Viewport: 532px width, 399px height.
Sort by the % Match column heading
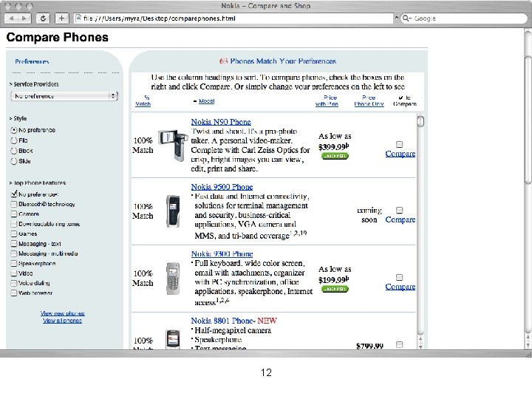143,100
